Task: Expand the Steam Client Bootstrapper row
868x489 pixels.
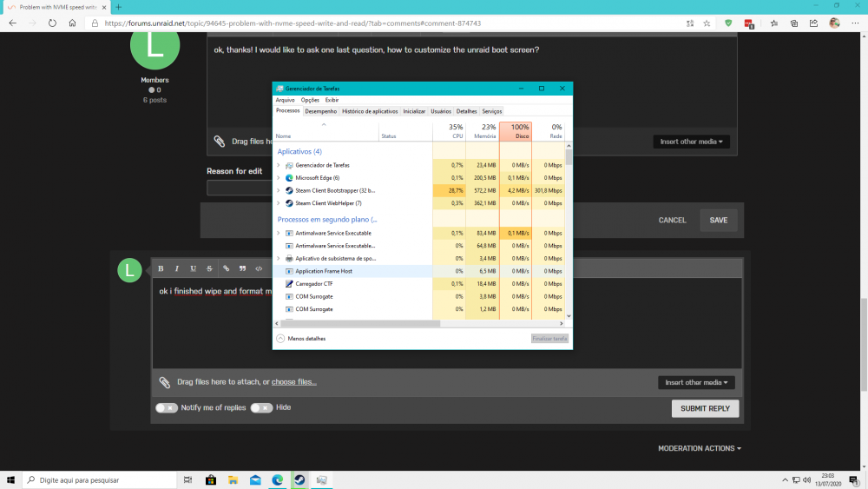Action: pyautogui.click(x=279, y=190)
